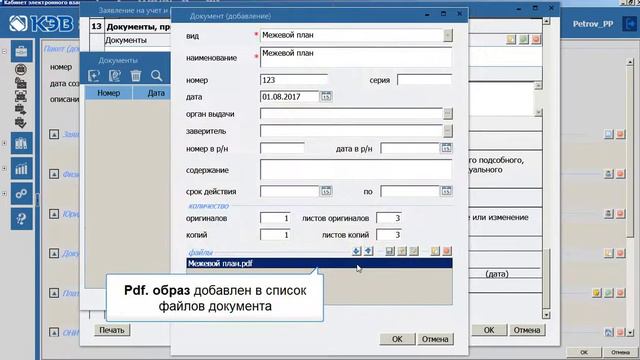Focus the содержание text area
Viewport: 640px width, 360px height.
[x=356, y=170]
